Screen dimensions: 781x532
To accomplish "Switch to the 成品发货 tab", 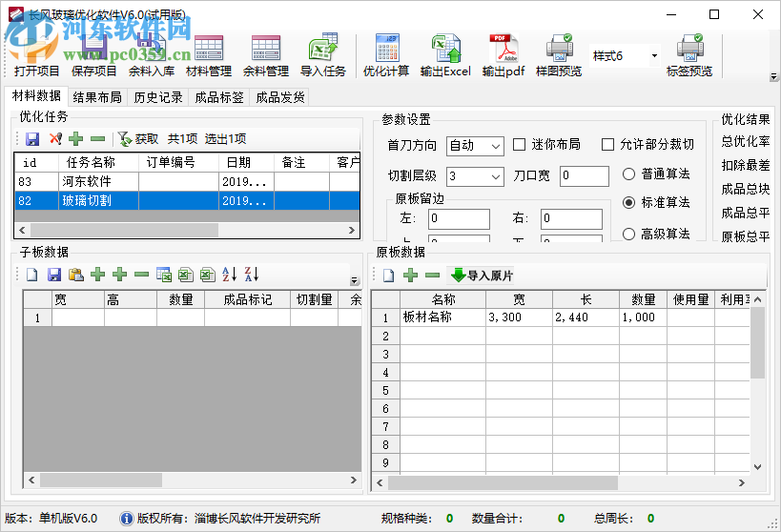I will [280, 97].
